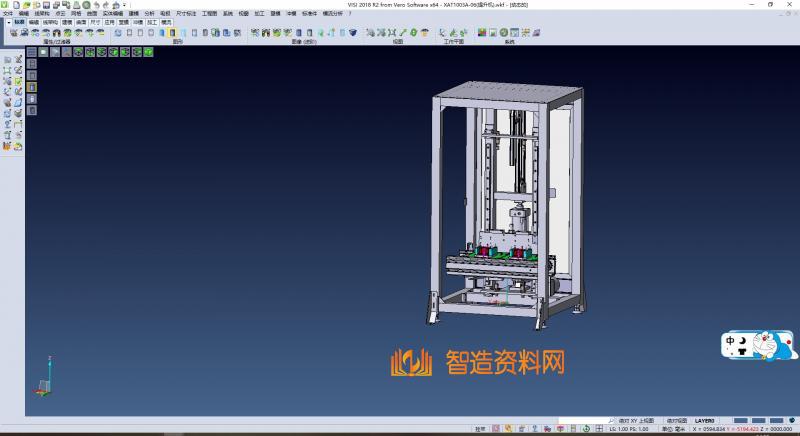Image resolution: width=800 pixels, height=436 pixels.
Task: Switch to the 标准 ribbon tab
Action: [19, 22]
